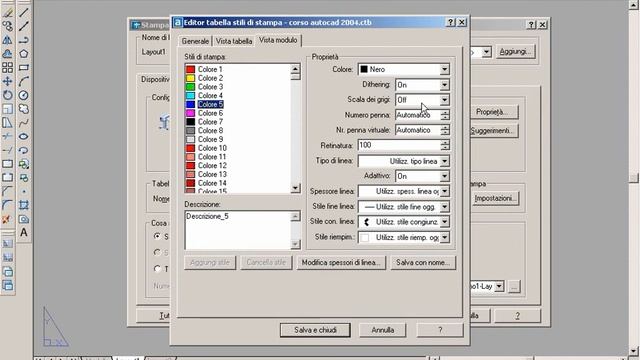Open the Tipo di linea dropdown
The image size is (640, 360).
click(444, 161)
